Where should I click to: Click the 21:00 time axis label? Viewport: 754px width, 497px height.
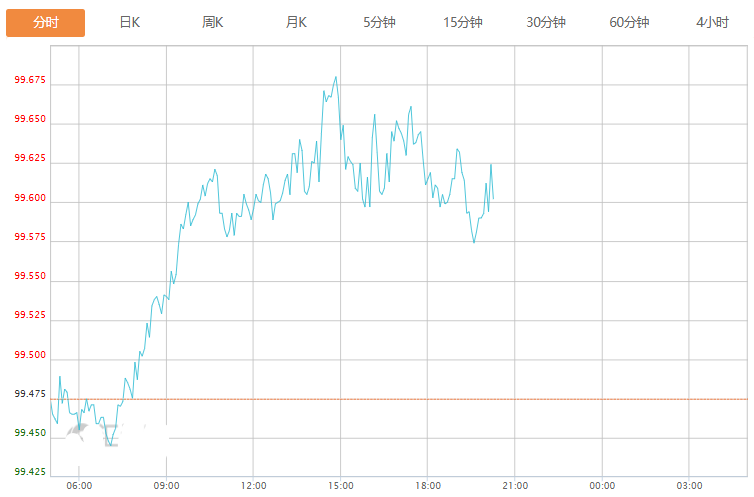[515, 485]
